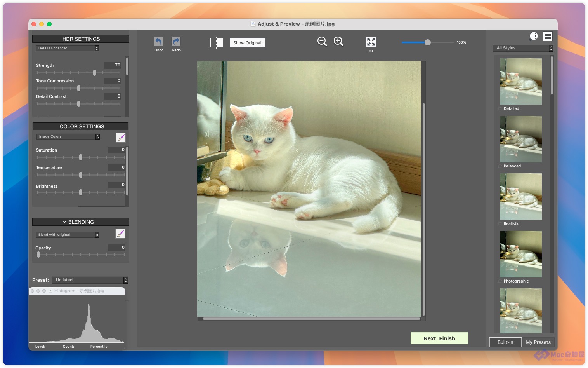The image size is (588, 368).
Task: Click the HDR SETTINGS header
Action: click(81, 39)
